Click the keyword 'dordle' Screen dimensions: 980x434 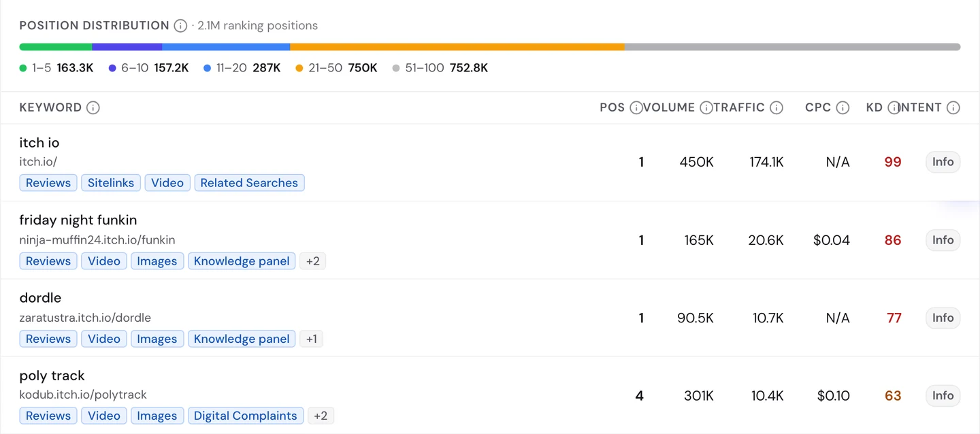click(40, 298)
